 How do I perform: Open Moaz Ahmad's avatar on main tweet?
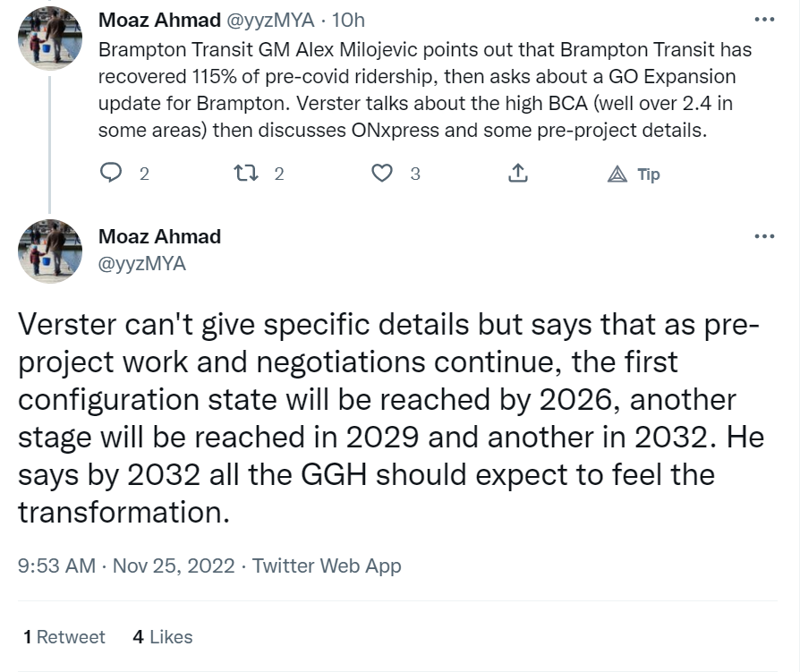pos(50,250)
